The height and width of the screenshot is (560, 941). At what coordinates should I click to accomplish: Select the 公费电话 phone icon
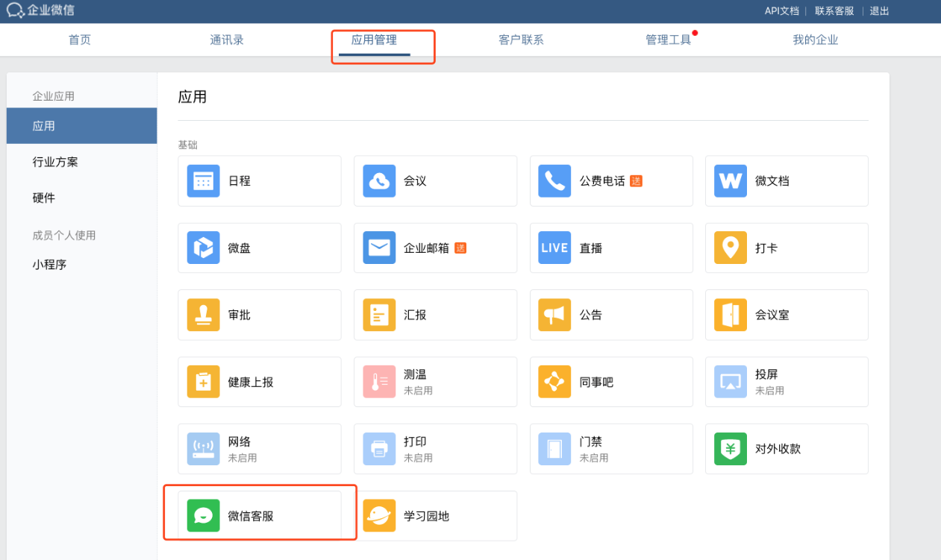pyautogui.click(x=554, y=181)
